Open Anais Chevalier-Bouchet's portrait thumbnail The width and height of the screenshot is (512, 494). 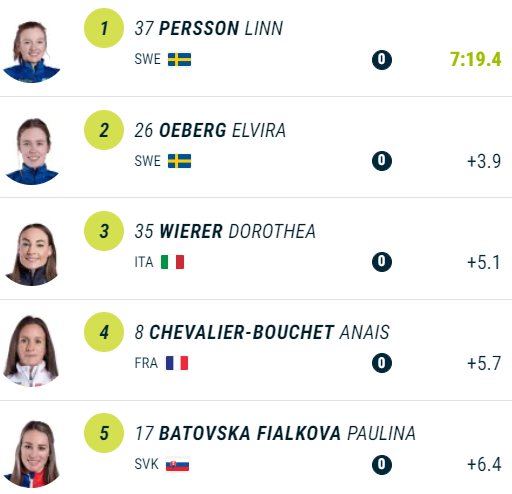pyautogui.click(x=31, y=351)
